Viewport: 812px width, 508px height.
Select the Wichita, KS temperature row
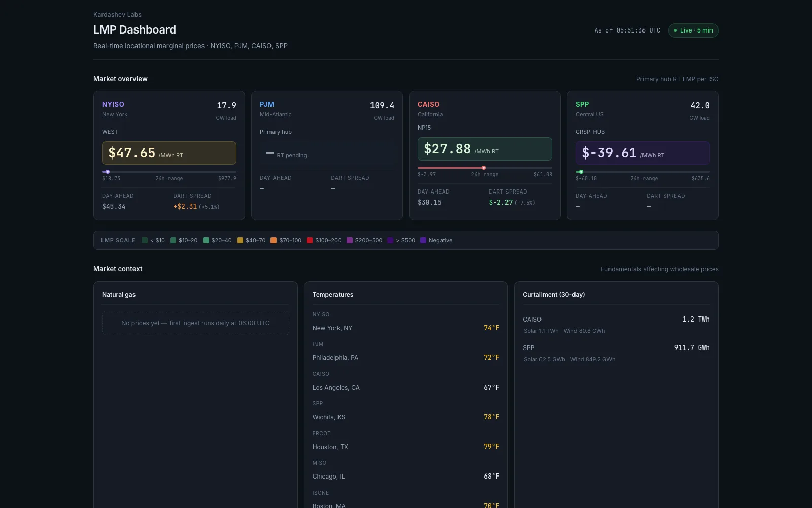coord(406,417)
